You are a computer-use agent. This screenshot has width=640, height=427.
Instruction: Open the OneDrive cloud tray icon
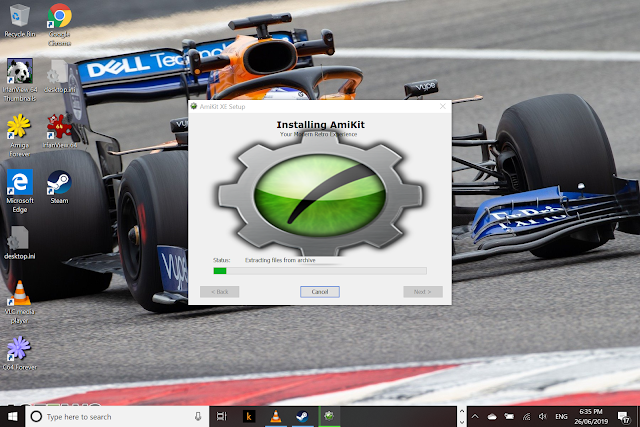[x=492, y=417]
